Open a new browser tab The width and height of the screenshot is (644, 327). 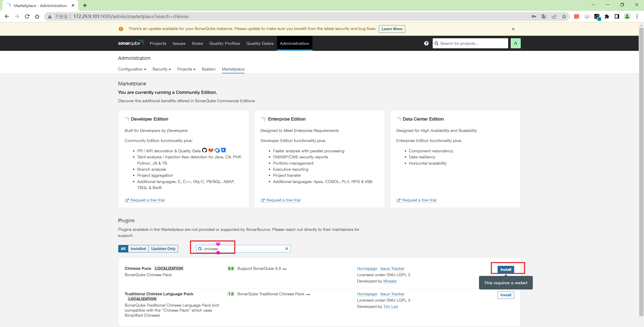[85, 5]
